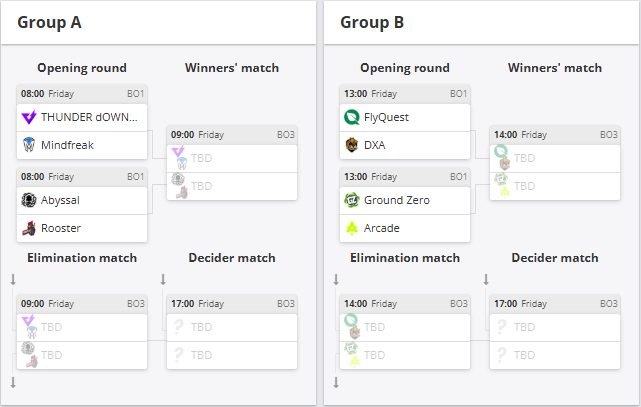Image resolution: width=641 pixels, height=407 pixels.
Task: Click the THUNDER dOWN team logo icon
Action: click(x=29, y=117)
